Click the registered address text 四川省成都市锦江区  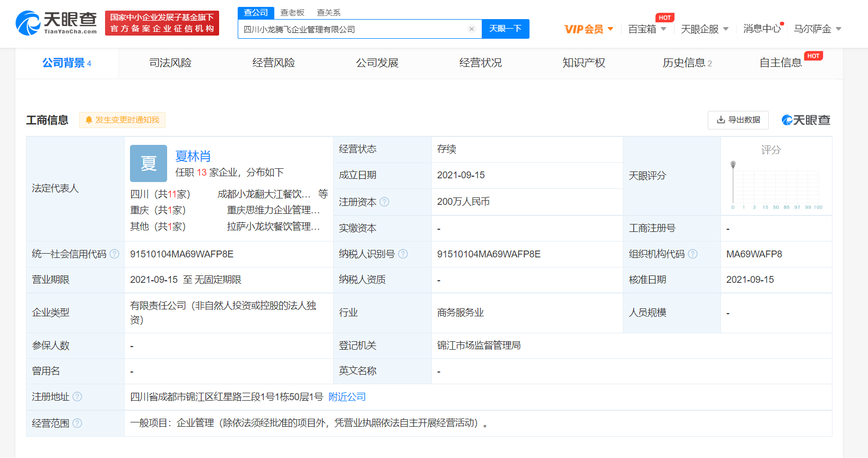tap(227, 396)
